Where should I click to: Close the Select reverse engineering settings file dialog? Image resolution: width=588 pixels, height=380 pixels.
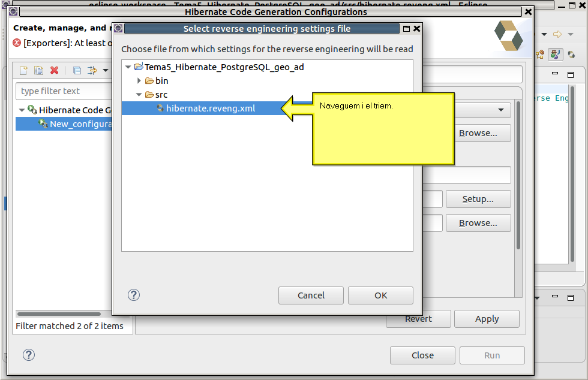click(417, 29)
